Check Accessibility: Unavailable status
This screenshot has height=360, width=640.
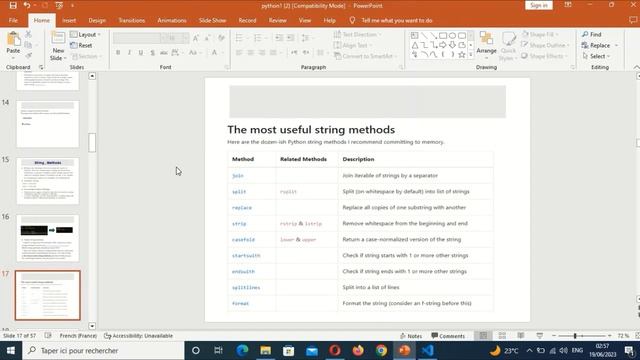(138, 336)
